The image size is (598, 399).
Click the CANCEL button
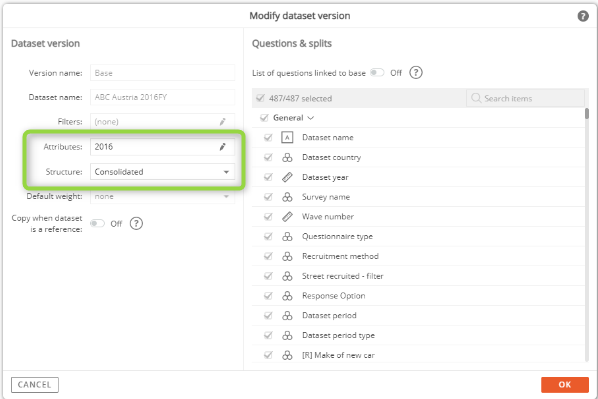coord(35,385)
